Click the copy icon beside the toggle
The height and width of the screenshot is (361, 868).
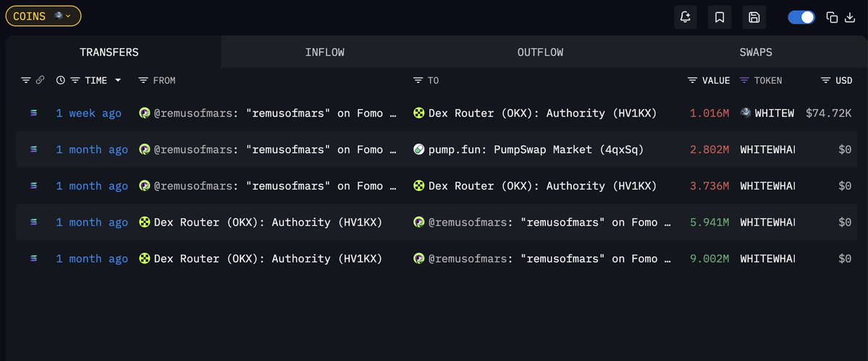coord(832,17)
